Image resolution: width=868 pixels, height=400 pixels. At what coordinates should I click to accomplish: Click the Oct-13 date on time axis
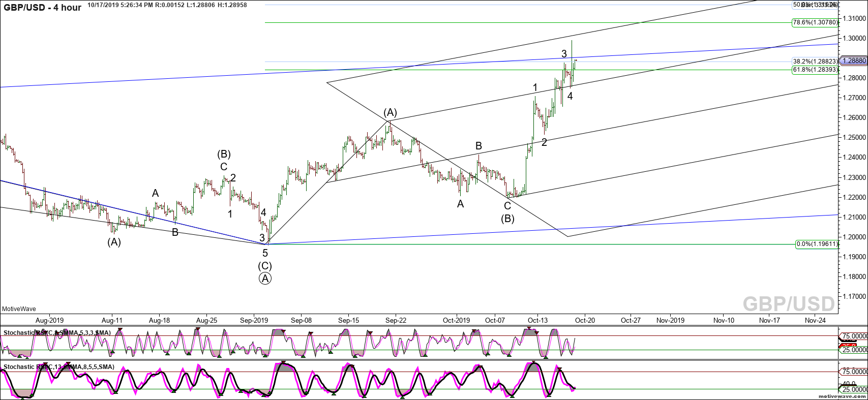tap(537, 320)
